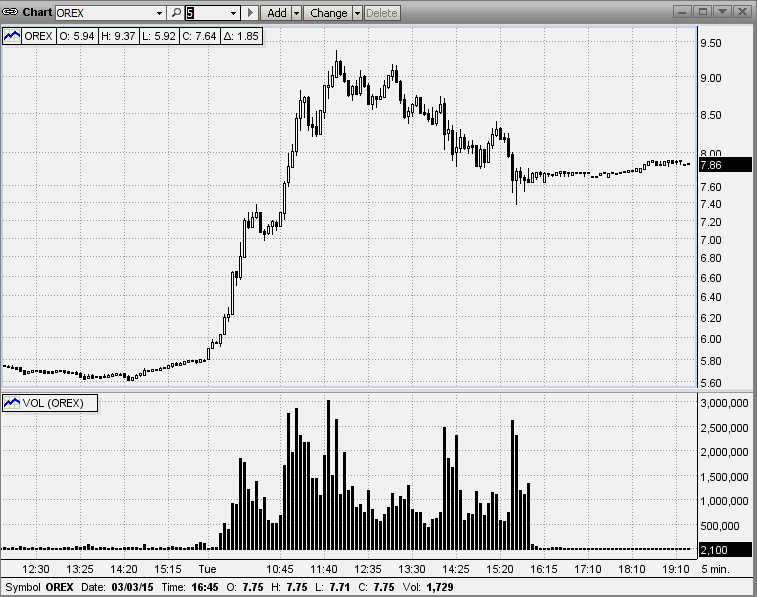This screenshot has height=597, width=757.
Task: Open the interval dropdown showing 5
Action: click(234, 14)
